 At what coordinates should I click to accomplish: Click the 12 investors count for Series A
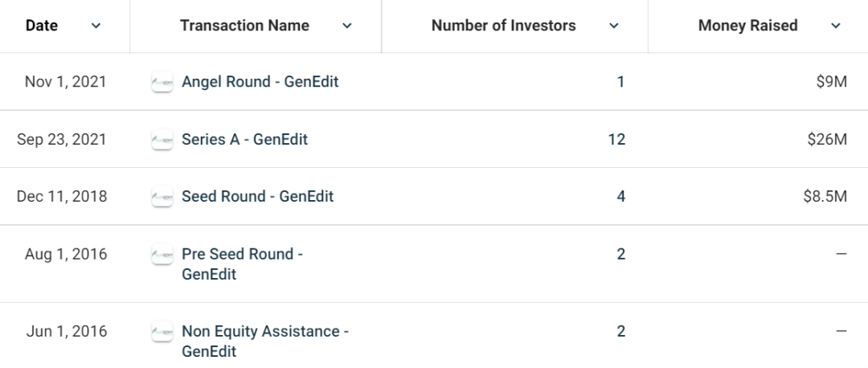(616, 140)
